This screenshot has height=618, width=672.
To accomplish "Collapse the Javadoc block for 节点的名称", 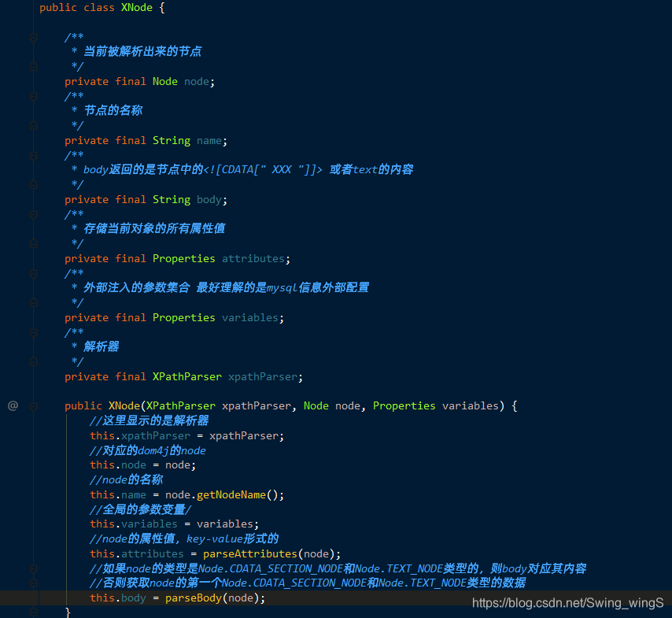I will 33,97.
